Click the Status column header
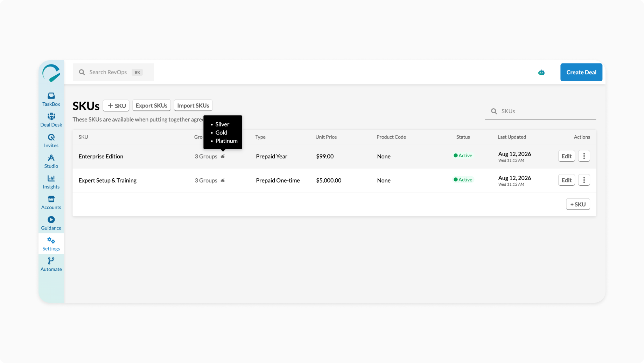 (x=463, y=137)
